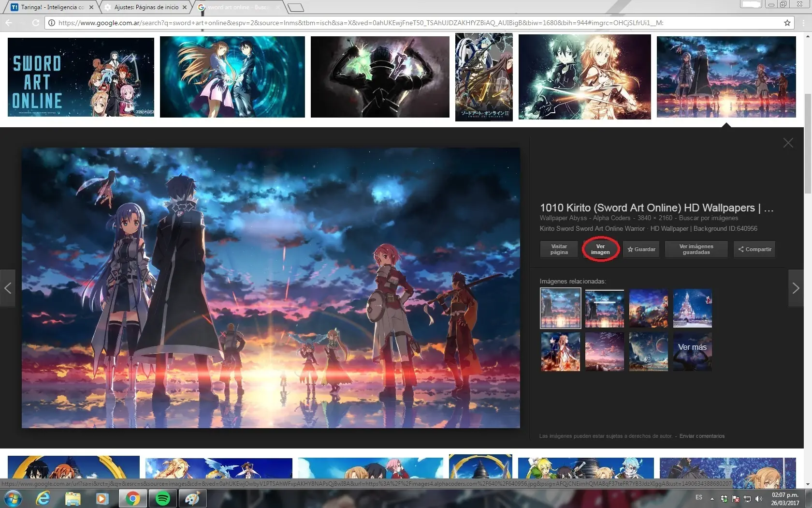Viewport: 812px width, 508px height.
Task: Close the Ajustes: Páginas de inicio tab
Action: (185, 7)
